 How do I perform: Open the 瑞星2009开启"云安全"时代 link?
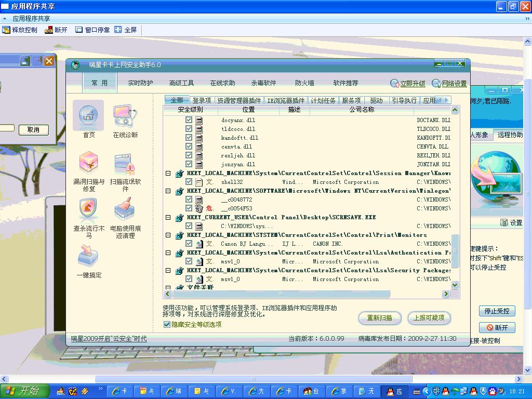[x=109, y=339]
